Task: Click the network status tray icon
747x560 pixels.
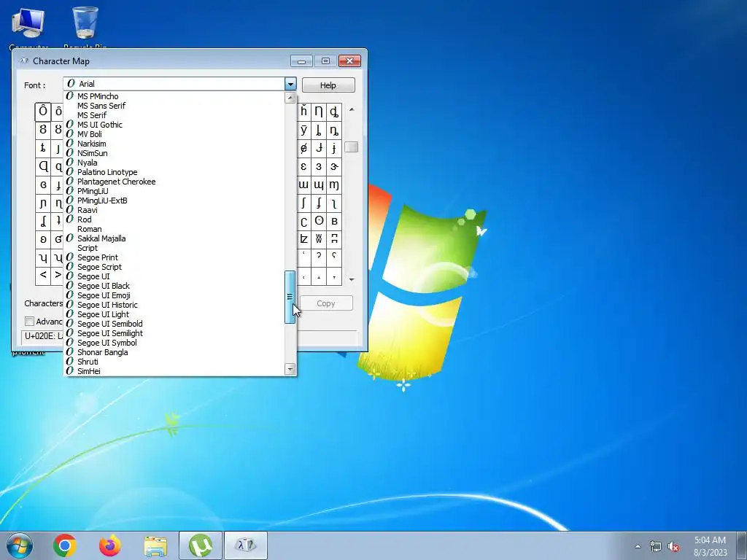Action: click(656, 547)
